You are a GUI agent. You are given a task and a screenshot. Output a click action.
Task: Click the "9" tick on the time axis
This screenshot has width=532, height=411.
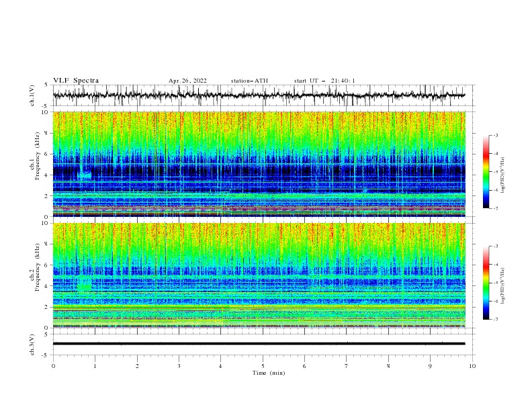coord(430,366)
